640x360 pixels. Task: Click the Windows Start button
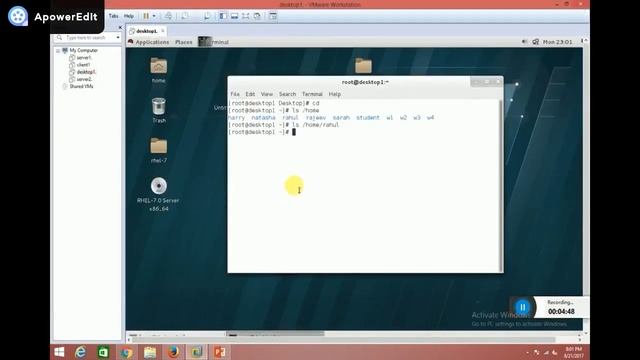(59, 352)
